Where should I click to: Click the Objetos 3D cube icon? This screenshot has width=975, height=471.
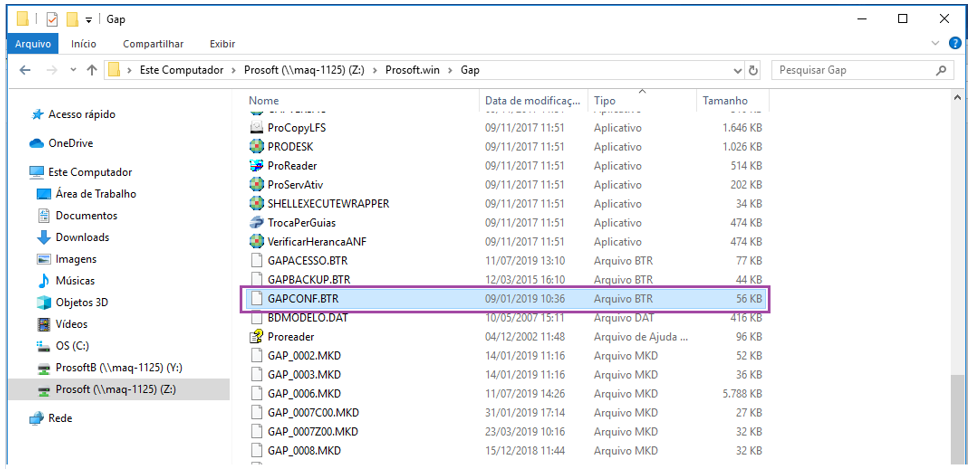pos(44,302)
